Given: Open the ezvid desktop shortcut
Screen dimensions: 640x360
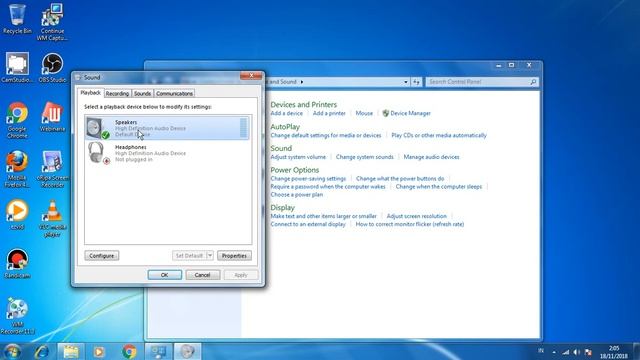Looking at the screenshot, I should click(x=17, y=215).
